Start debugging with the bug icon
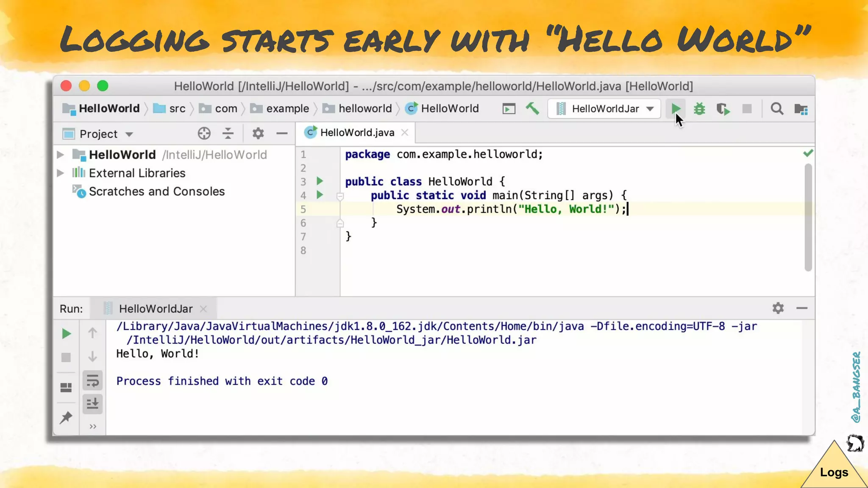This screenshot has height=488, width=868. [699, 109]
